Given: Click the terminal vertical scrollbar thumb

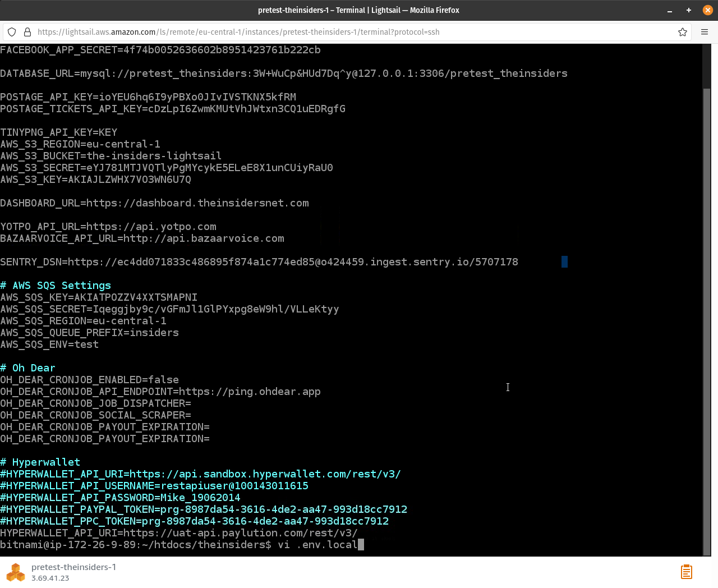Looking at the screenshot, I should (707, 321).
